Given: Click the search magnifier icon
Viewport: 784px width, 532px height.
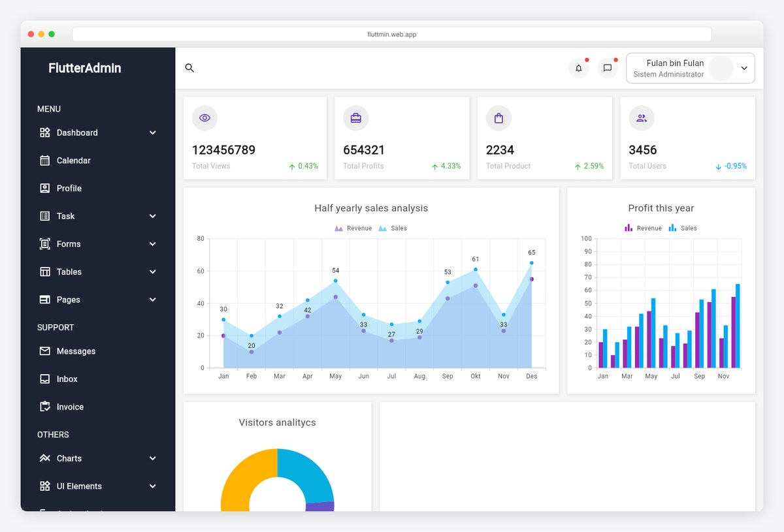Looking at the screenshot, I should (x=189, y=68).
